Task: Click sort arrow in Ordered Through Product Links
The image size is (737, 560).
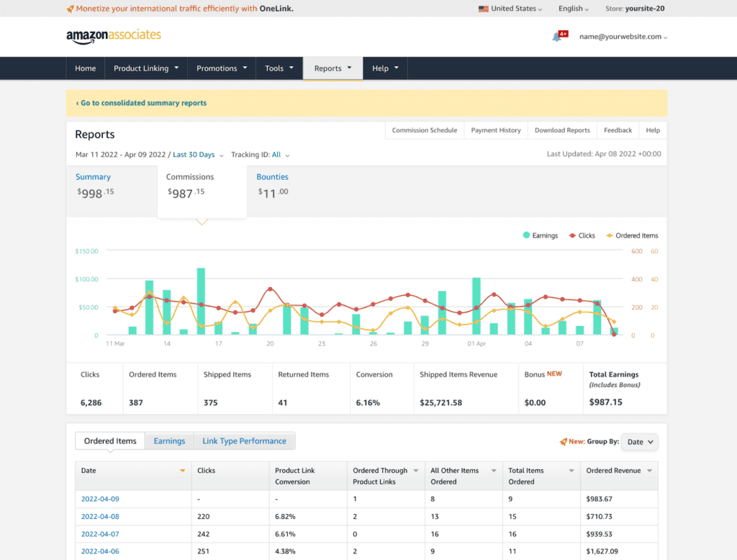Action: (415, 471)
